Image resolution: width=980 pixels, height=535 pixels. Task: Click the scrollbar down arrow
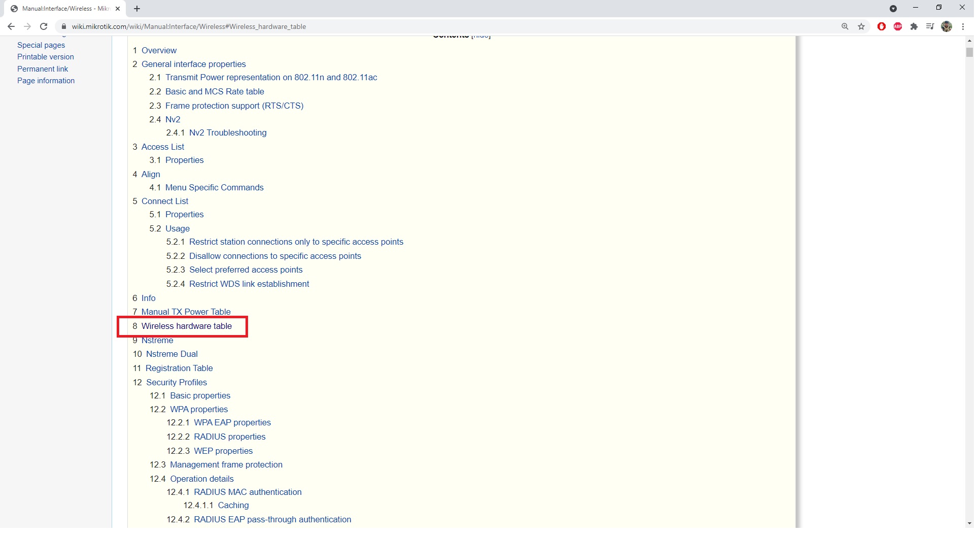[969, 523]
